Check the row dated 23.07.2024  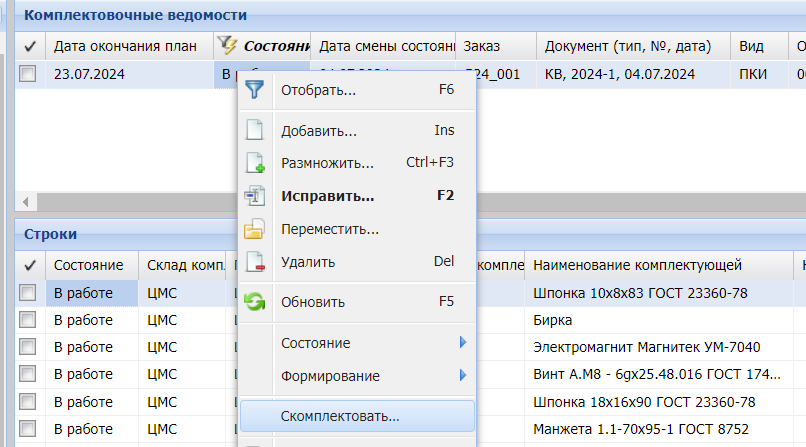(x=28, y=73)
